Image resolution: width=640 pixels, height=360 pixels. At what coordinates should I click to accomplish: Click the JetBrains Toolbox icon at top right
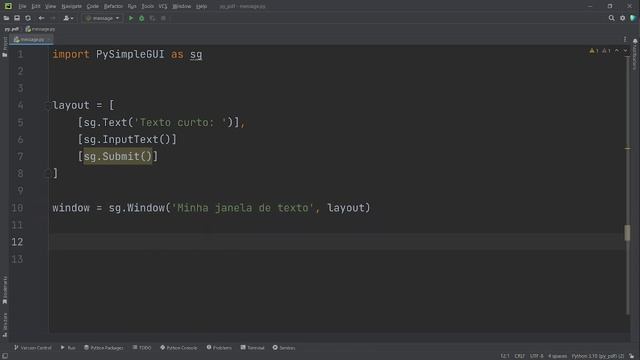[x=633, y=18]
